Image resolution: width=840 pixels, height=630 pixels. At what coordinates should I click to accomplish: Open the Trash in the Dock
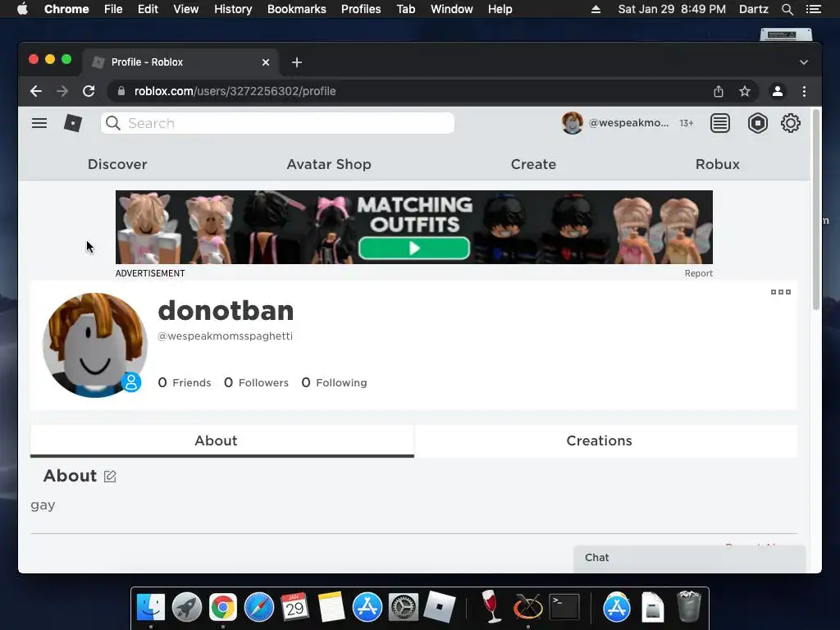pos(689,606)
